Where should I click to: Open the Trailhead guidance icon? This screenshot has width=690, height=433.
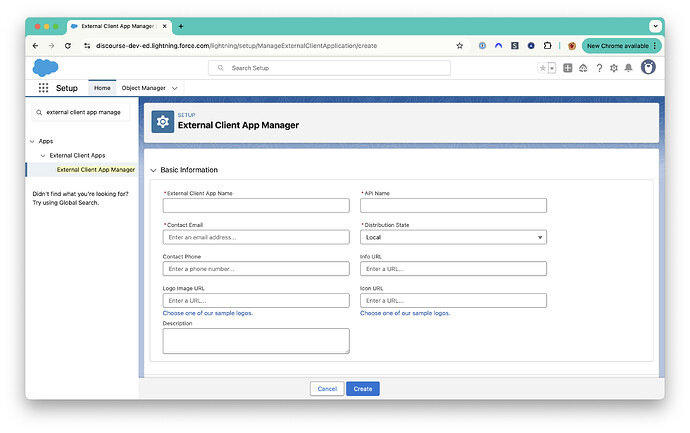click(583, 68)
